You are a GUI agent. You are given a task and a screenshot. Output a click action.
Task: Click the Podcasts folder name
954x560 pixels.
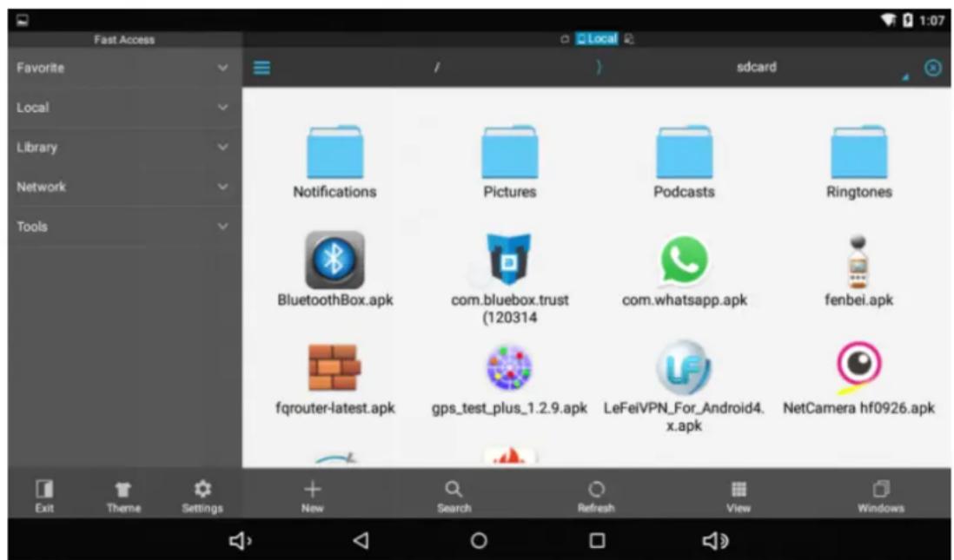684,192
